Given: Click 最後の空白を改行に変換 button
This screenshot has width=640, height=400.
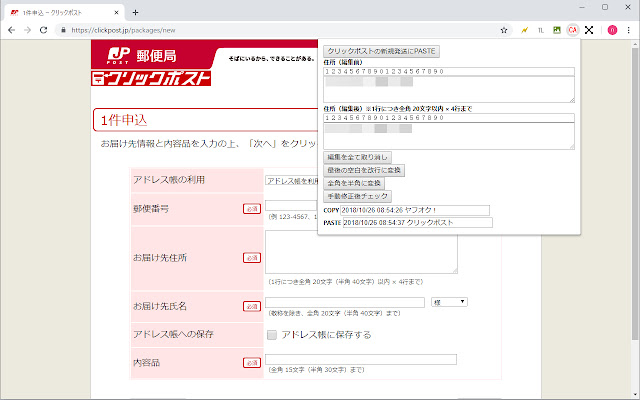Looking at the screenshot, I should [x=364, y=170].
